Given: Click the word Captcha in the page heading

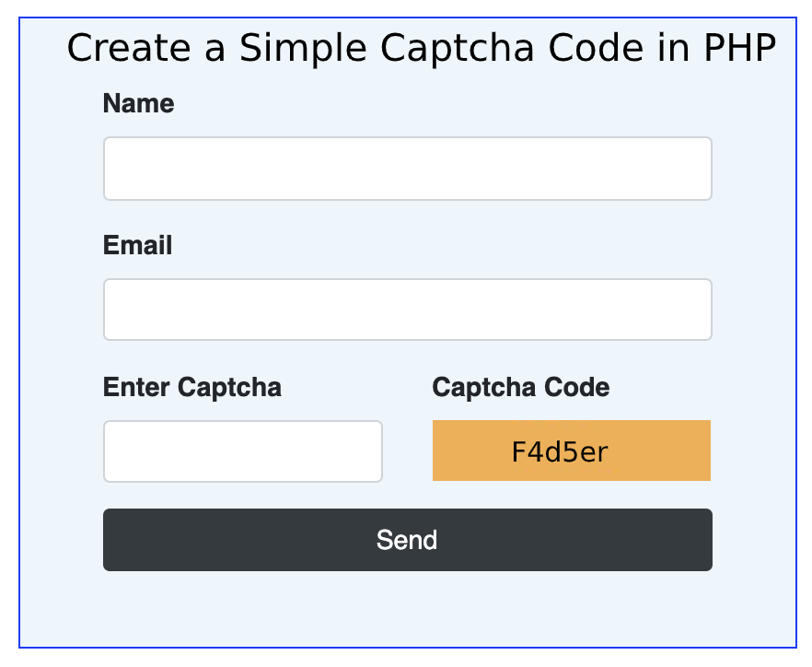Looking at the screenshot, I should 458,49.
